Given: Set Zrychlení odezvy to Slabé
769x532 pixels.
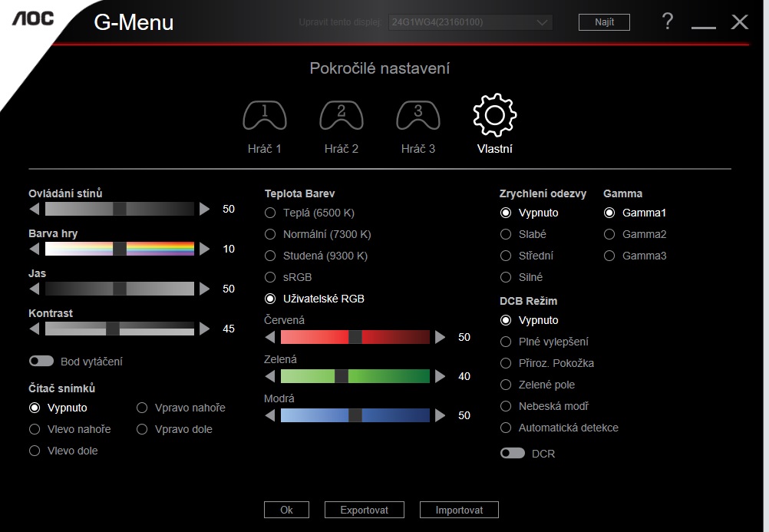Looking at the screenshot, I should 523,235.
